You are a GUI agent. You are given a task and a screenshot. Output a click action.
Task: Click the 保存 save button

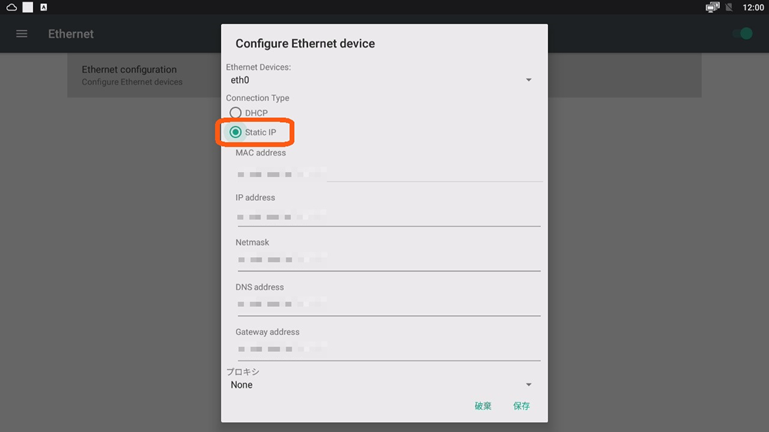pyautogui.click(x=521, y=406)
